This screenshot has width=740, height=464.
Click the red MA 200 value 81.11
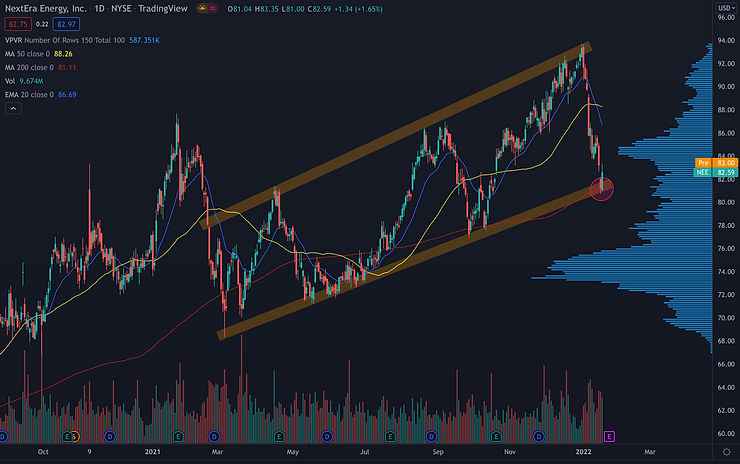(x=67, y=67)
